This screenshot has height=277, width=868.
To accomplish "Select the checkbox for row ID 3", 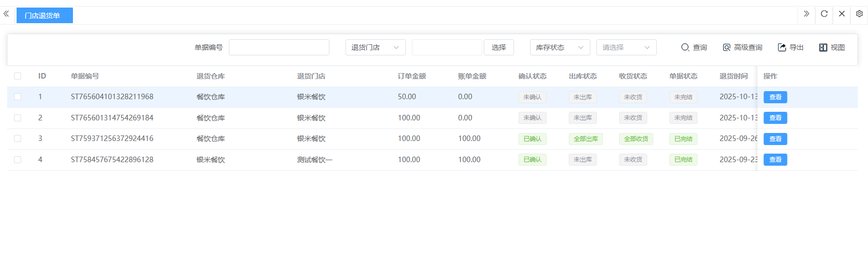I will coord(18,138).
